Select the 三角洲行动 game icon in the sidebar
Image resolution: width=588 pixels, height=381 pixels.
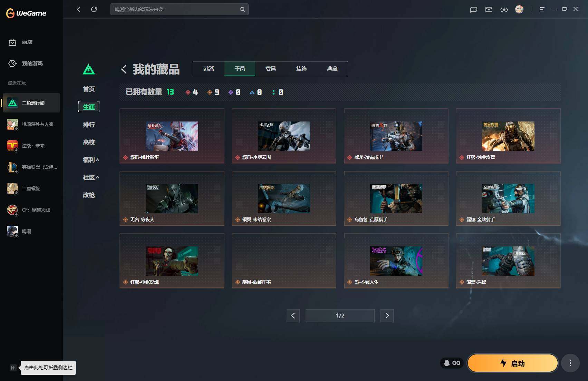click(12, 103)
